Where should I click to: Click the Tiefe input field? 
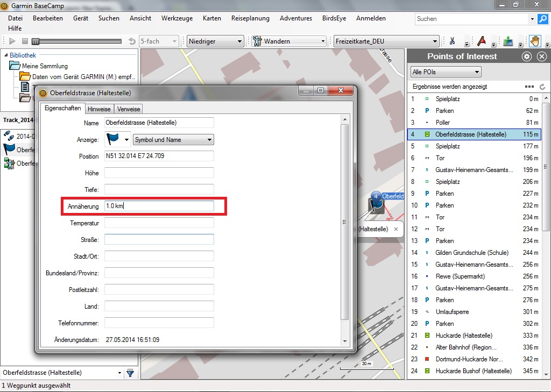[x=159, y=189]
